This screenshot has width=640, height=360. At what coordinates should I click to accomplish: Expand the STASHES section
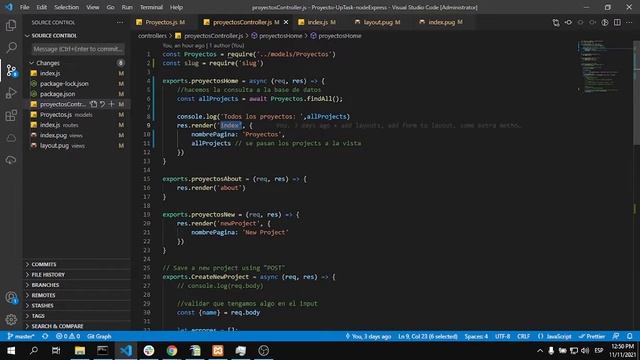click(77, 305)
